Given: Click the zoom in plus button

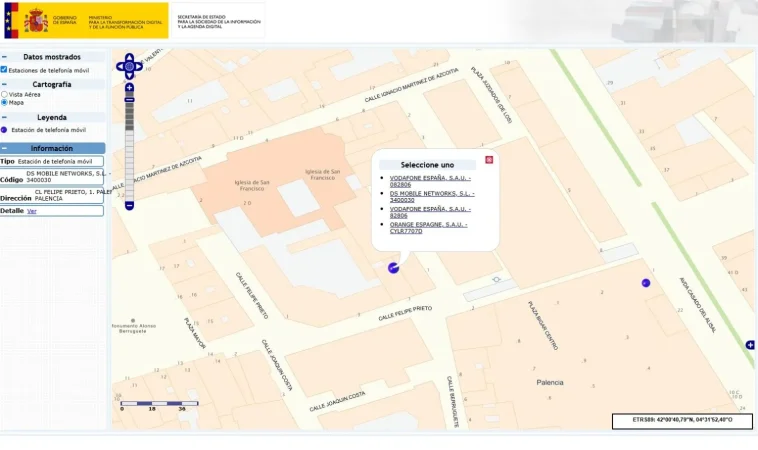Looking at the screenshot, I should point(129,88).
